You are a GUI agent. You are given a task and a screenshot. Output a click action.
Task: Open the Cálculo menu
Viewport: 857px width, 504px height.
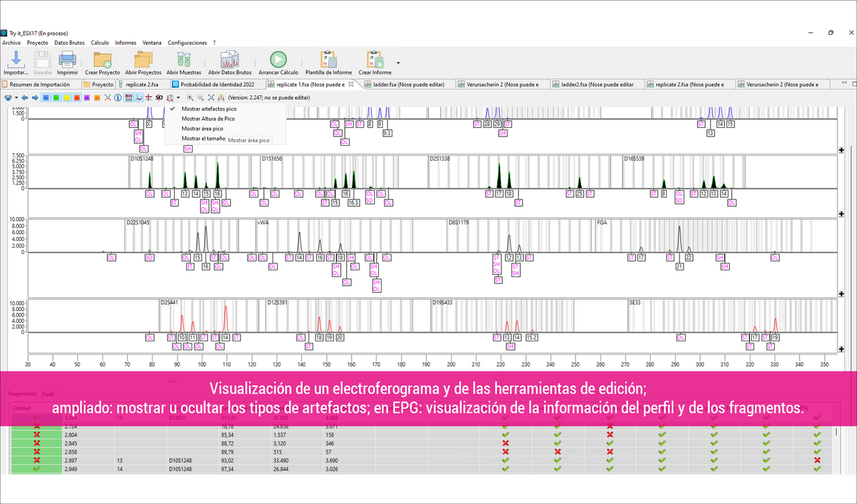click(100, 43)
